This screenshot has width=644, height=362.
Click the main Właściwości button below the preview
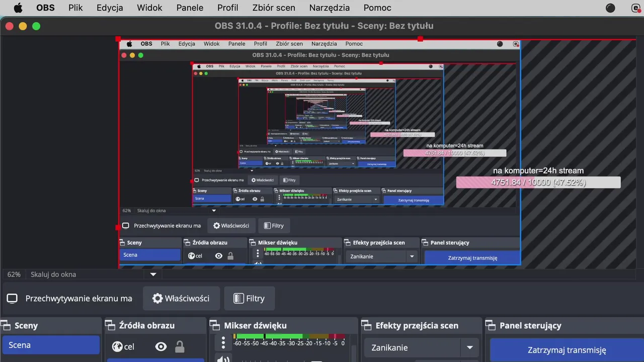[181, 298]
